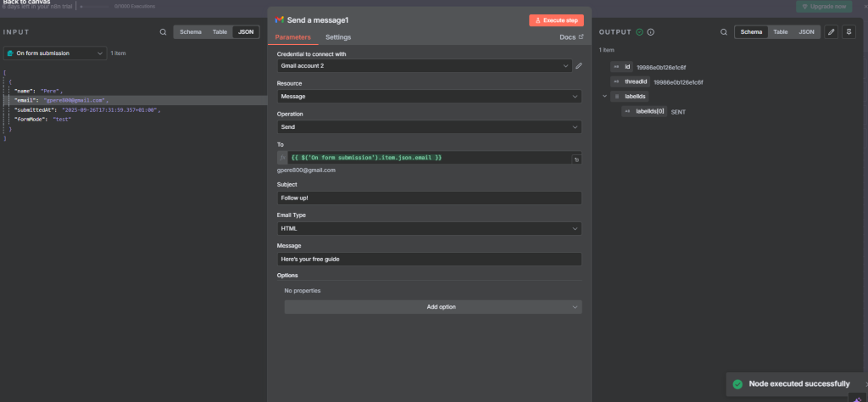Open the Operation dropdown showing Send
The image size is (868, 402).
point(429,127)
